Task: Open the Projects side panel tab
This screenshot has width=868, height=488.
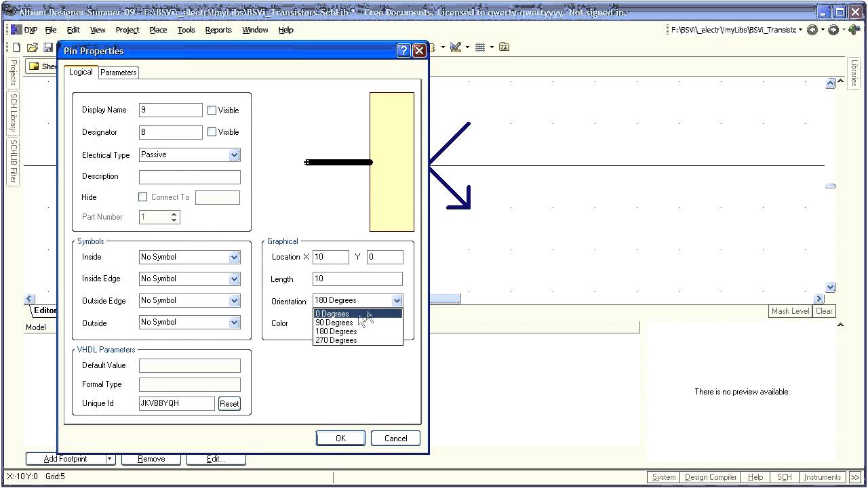Action: 13,73
